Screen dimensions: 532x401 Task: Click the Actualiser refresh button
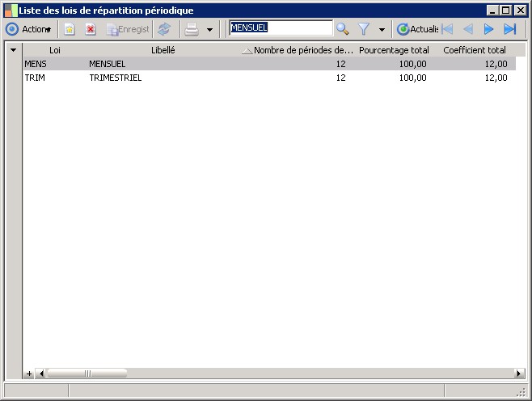tap(417, 29)
